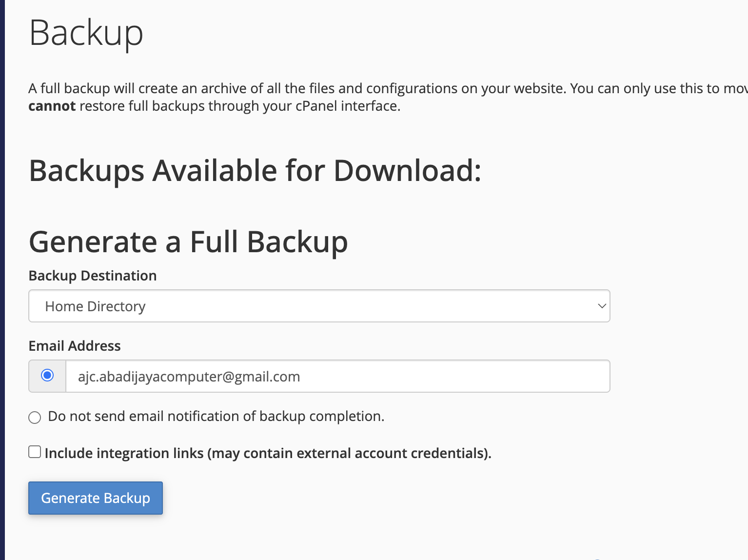Click the dark navigation sidebar strip
This screenshot has height=560, width=748.
click(2, 280)
